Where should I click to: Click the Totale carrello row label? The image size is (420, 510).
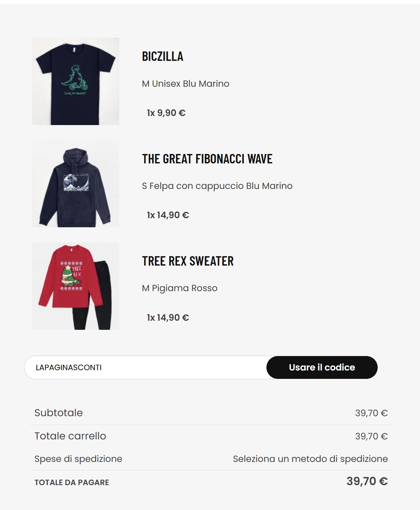[x=70, y=436]
